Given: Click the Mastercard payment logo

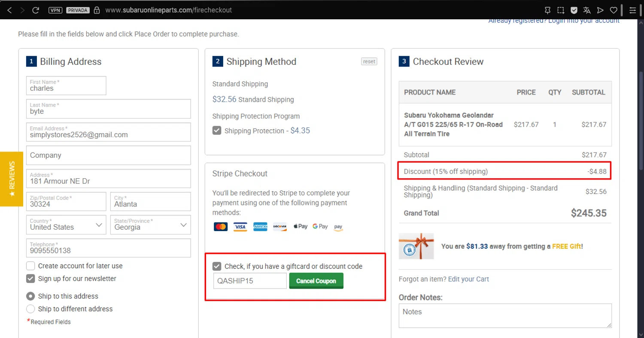Looking at the screenshot, I should [221, 226].
